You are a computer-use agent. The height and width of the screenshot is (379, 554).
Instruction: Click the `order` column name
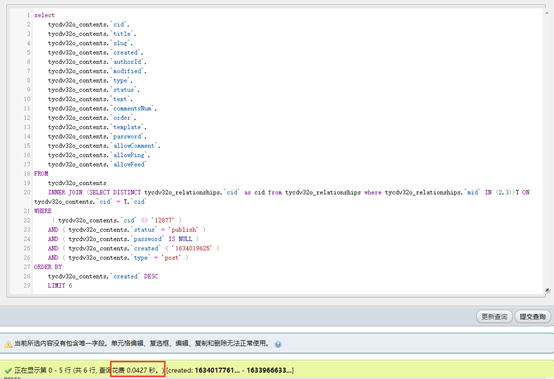click(122, 118)
